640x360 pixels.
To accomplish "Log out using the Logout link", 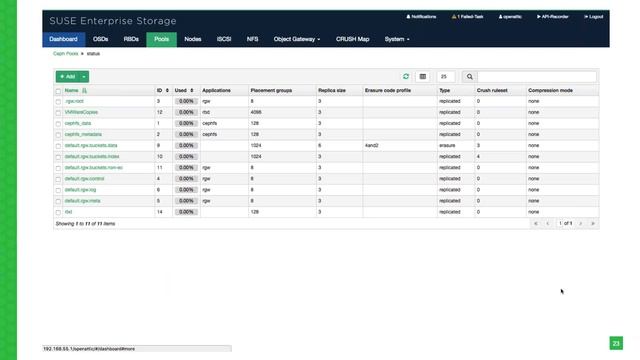I will pyautogui.click(x=593, y=17).
